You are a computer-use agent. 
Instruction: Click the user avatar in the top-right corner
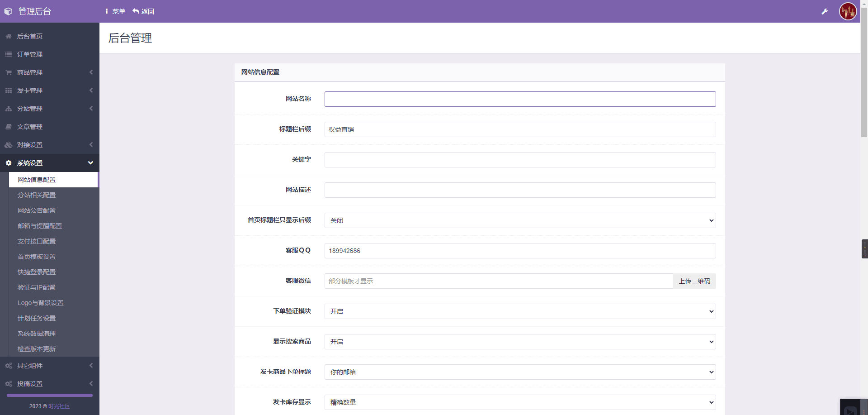848,11
